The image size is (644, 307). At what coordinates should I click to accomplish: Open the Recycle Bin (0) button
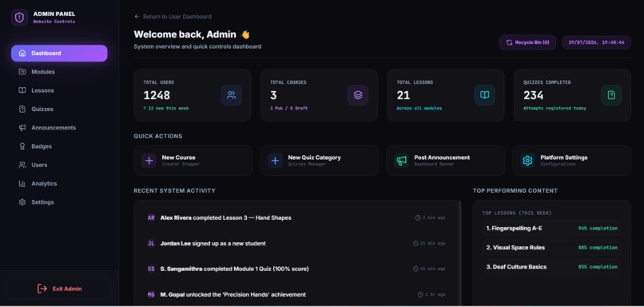pos(528,42)
